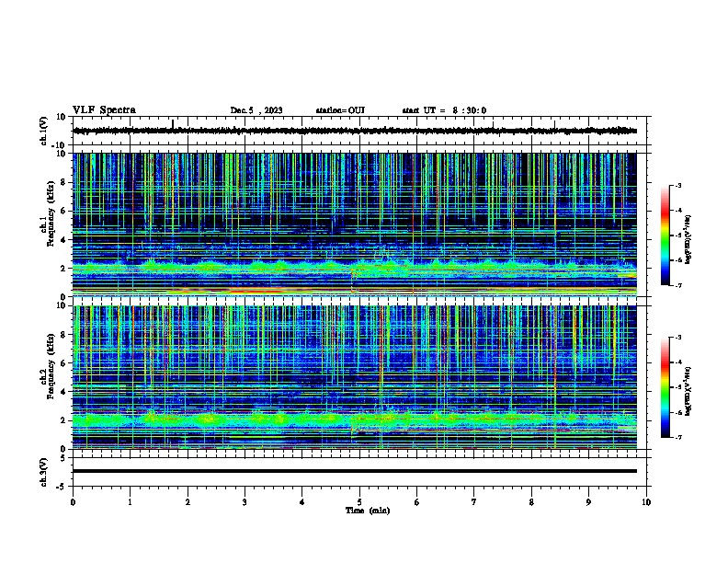728x563 pixels.
Task: Click the "VLF Spectra" title text
Action: click(104, 110)
